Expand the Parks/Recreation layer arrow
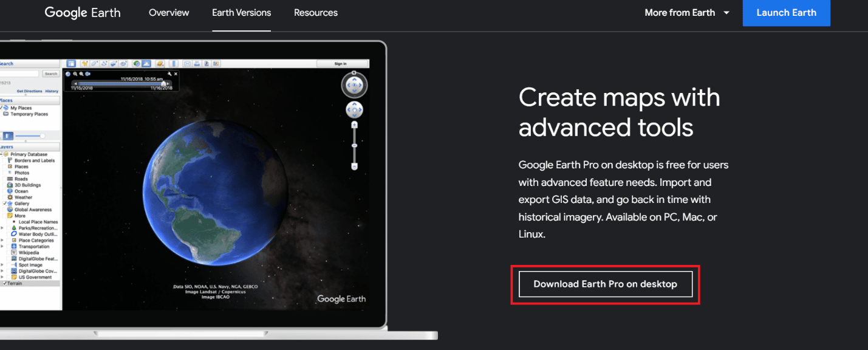Screen dimensions: 868x350 [x=2, y=228]
